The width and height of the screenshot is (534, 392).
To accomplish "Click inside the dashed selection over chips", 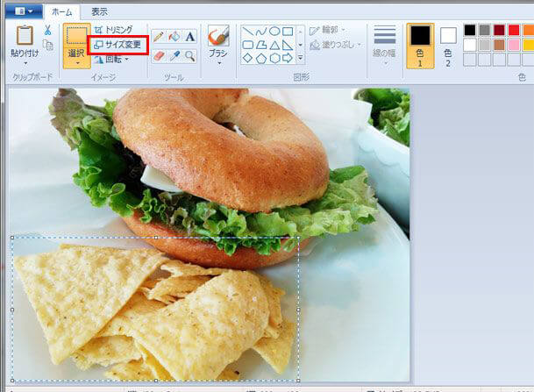I will 155,310.
